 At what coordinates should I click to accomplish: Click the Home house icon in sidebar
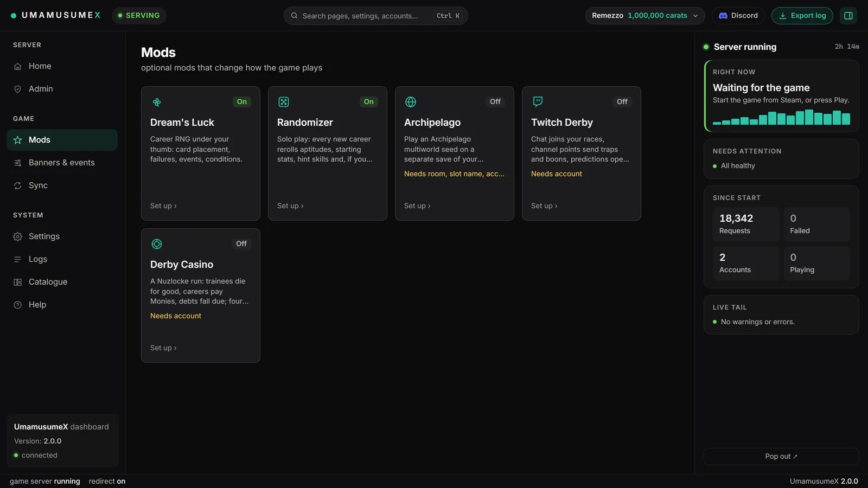(x=17, y=66)
